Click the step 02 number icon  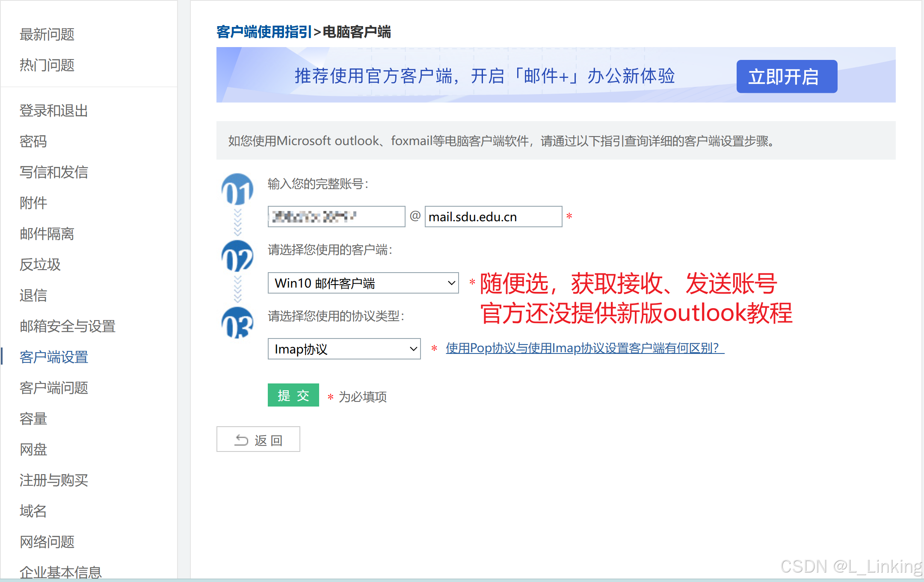click(x=237, y=256)
